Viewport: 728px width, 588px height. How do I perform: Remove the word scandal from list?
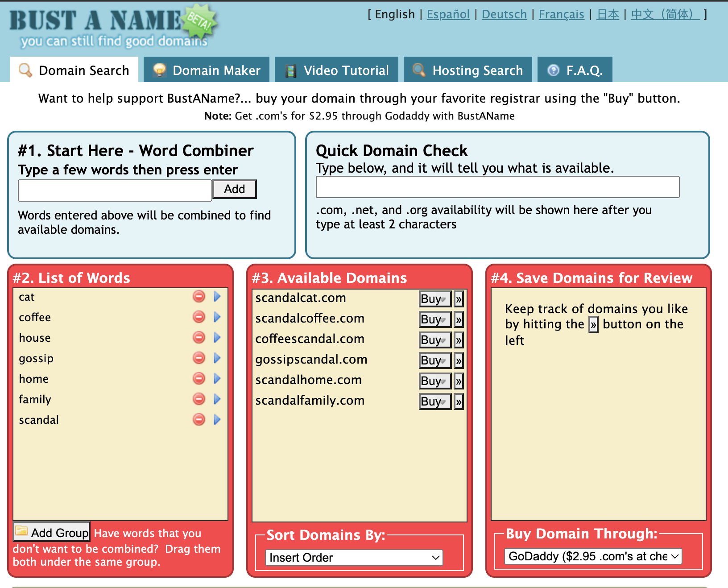coord(199,419)
